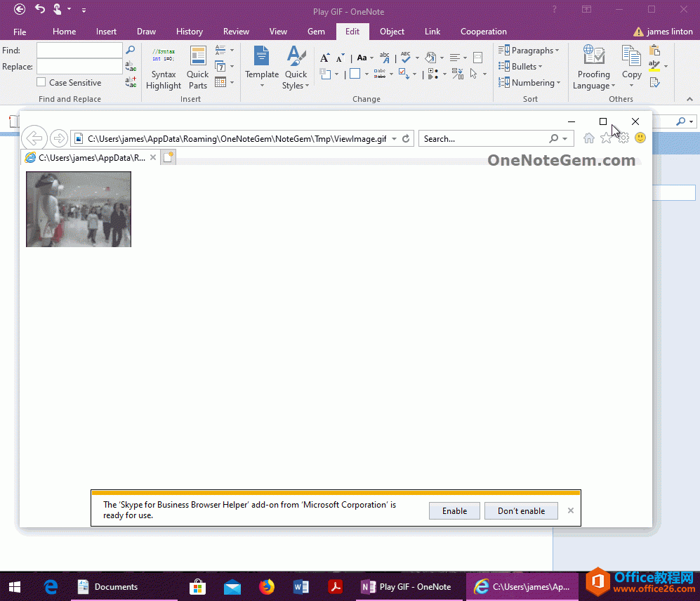700x601 pixels.
Task: Switch to the Gem ribbon tab
Action: (x=316, y=32)
